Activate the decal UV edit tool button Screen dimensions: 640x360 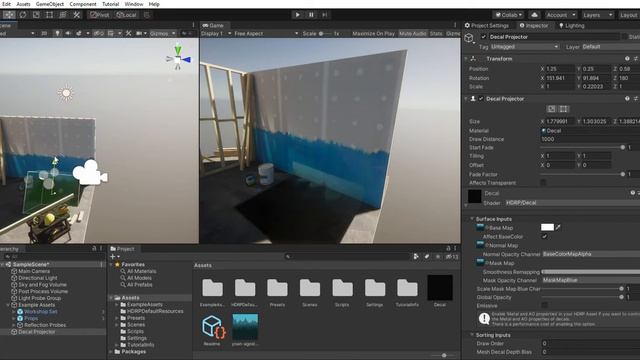click(564, 109)
